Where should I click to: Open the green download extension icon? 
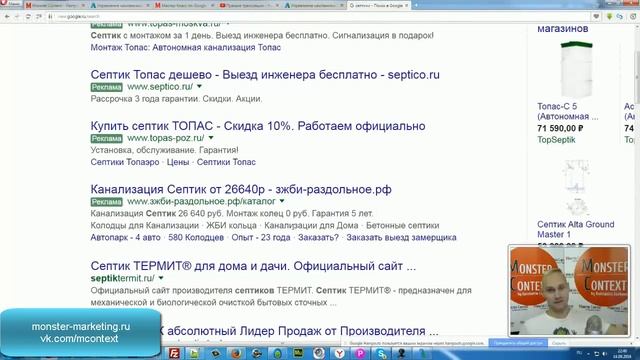click(x=609, y=17)
